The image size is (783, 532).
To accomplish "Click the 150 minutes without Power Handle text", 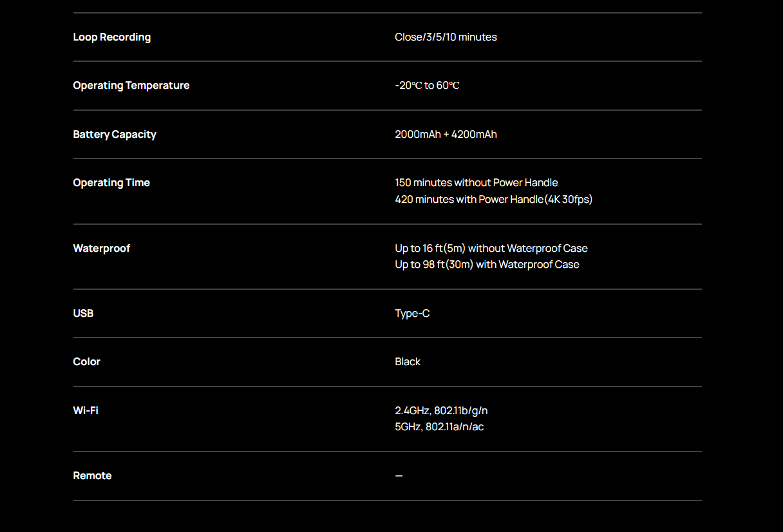I will (x=476, y=183).
